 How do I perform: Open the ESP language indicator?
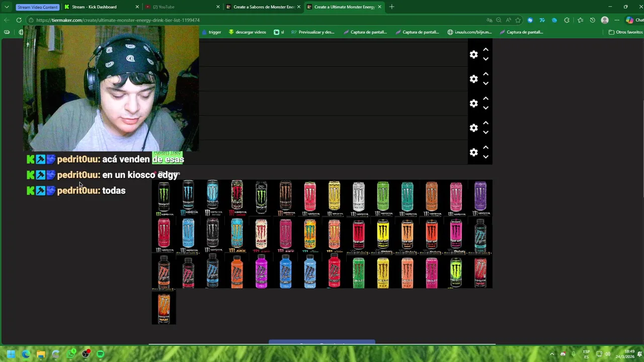586,354
